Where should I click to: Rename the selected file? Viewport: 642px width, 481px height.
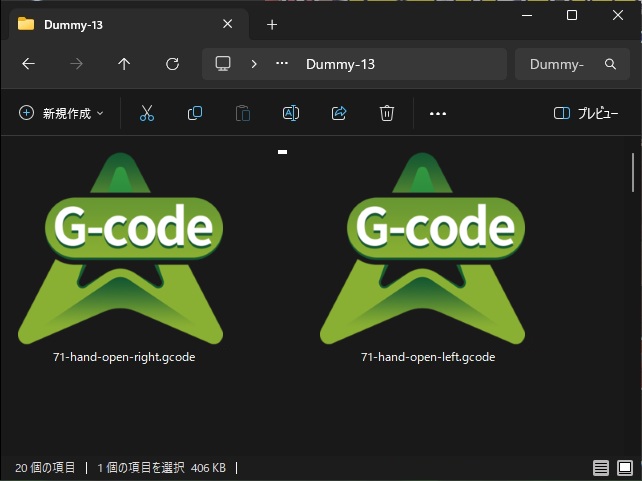291,113
